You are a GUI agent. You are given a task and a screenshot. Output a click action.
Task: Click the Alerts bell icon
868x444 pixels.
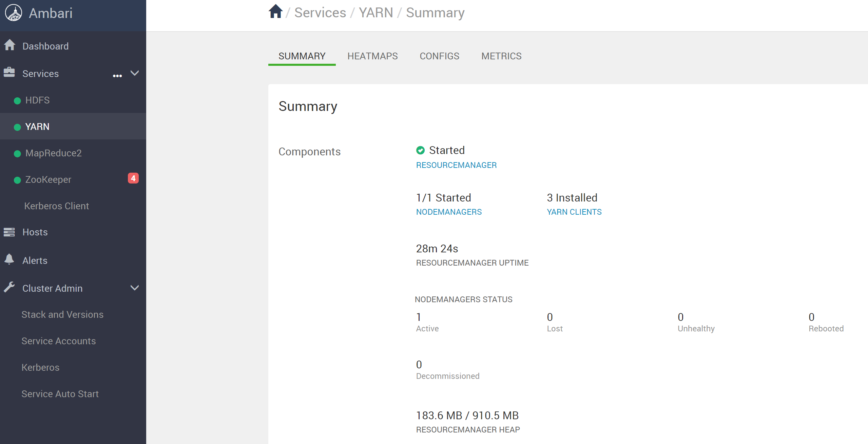(9, 259)
